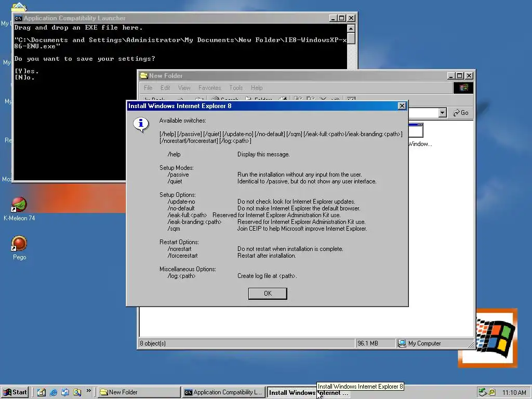Click the scrollbar thumb in the Compatibility Launcher console
The width and height of the screenshot is (532, 399).
click(x=351, y=38)
